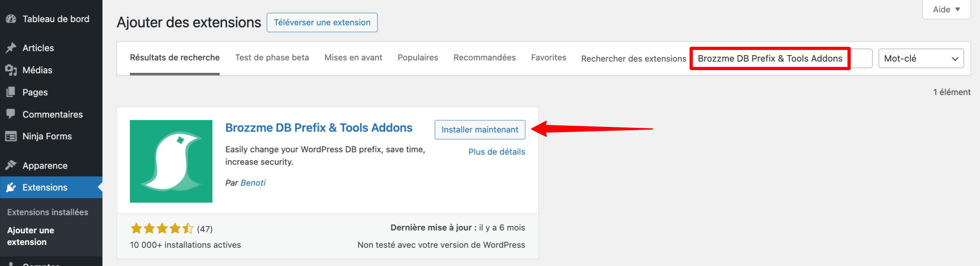Open the Commentaires bubble icon
The height and width of the screenshot is (266, 980).
click(x=11, y=114)
